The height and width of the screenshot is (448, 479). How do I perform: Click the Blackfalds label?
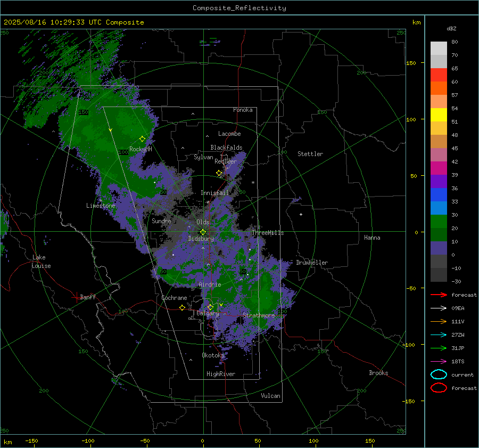coord(226,148)
